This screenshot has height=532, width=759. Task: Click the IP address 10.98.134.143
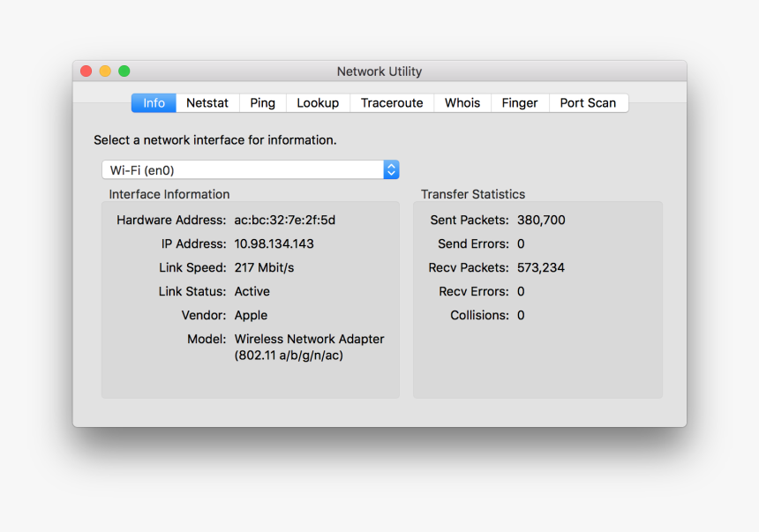tap(274, 244)
